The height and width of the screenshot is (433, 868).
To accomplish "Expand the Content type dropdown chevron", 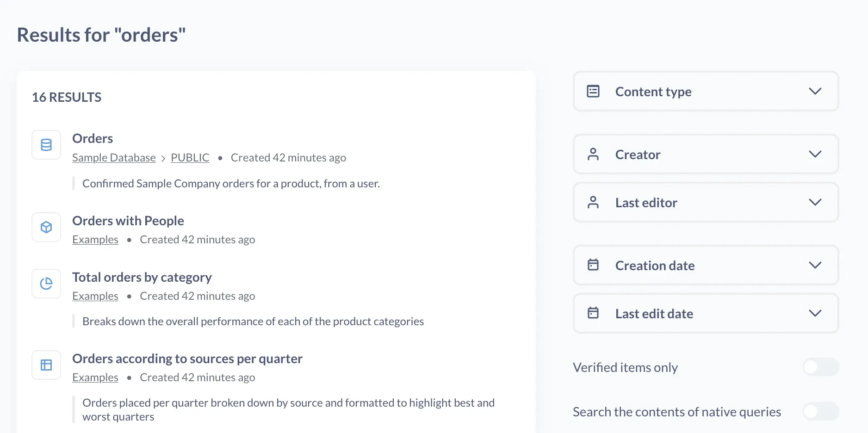I will click(815, 91).
